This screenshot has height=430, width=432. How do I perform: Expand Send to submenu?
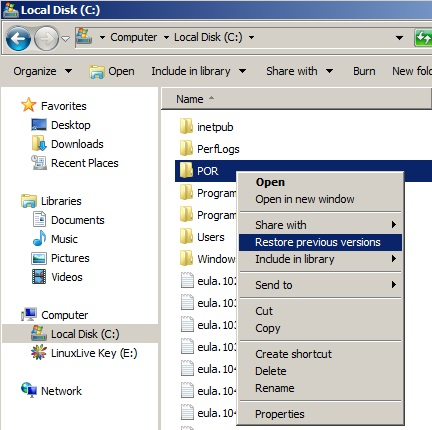(320, 285)
